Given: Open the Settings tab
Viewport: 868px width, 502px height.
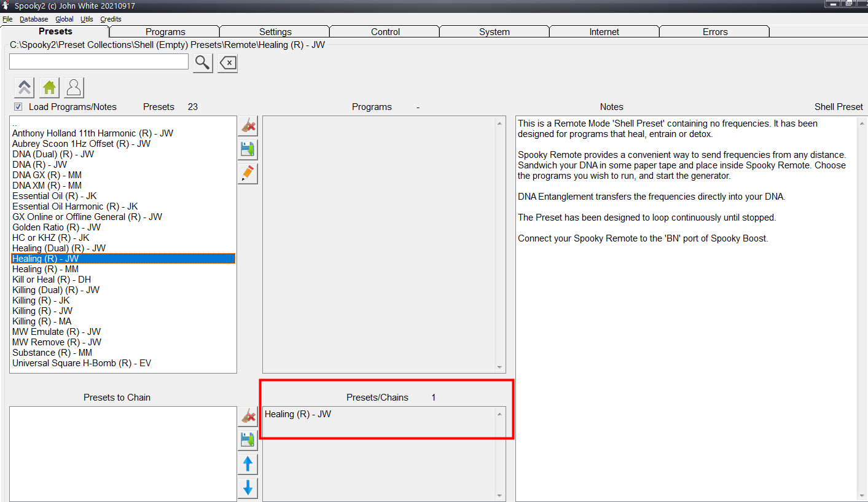Looking at the screenshot, I should pos(275,32).
